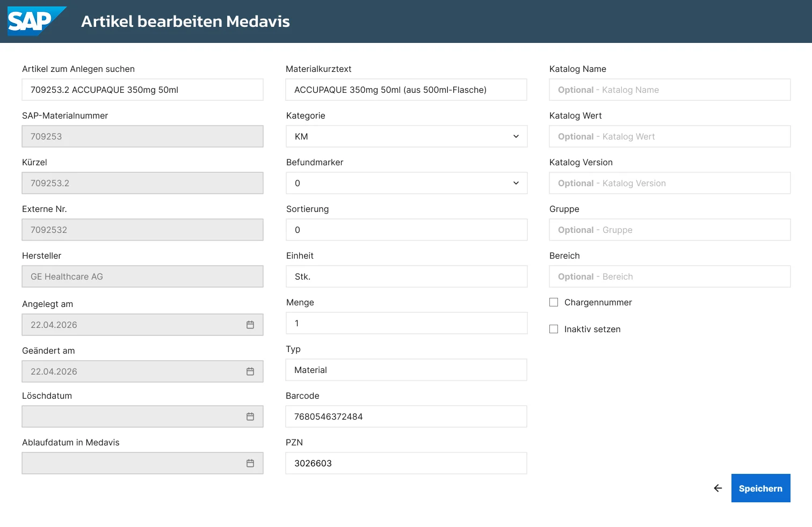Click the Barcode input field
The width and height of the screenshot is (812, 527).
point(407,416)
